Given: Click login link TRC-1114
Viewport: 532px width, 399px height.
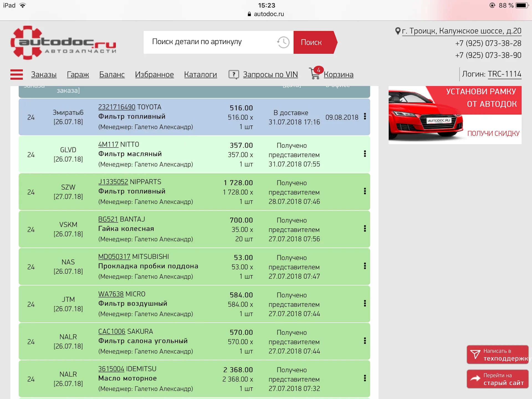Looking at the screenshot, I should tap(505, 74).
